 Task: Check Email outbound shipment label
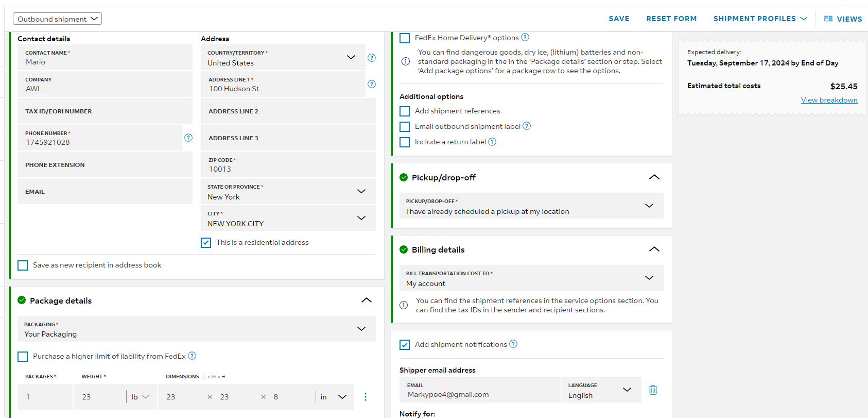[405, 127]
